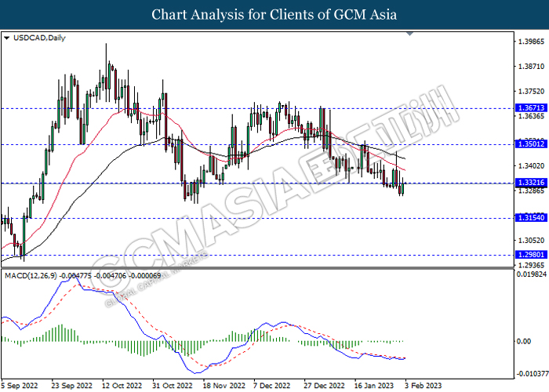Click the 1.34020 price axis value
Viewport: 549px width, 392px height.
pos(531,165)
